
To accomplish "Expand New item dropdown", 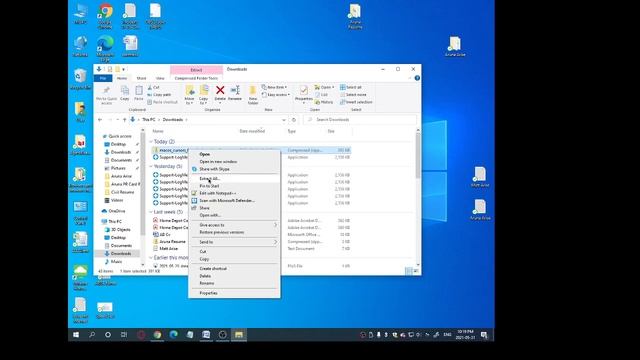I will (x=274, y=87).
